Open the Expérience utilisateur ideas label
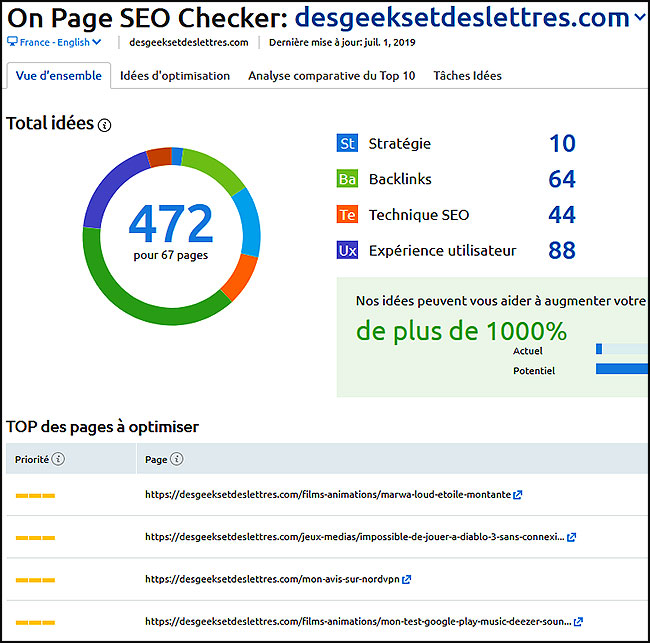 click(x=442, y=251)
